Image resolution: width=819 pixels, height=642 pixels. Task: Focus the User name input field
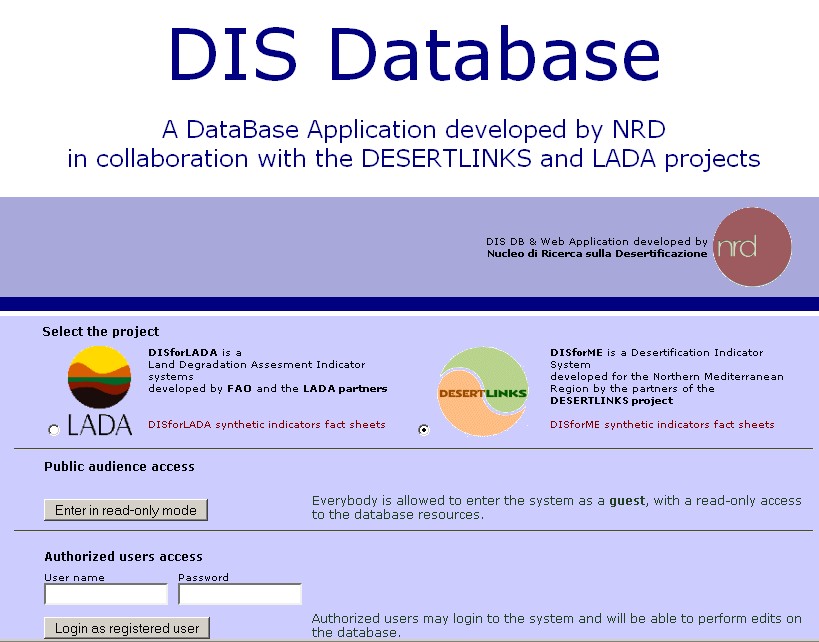(106, 595)
